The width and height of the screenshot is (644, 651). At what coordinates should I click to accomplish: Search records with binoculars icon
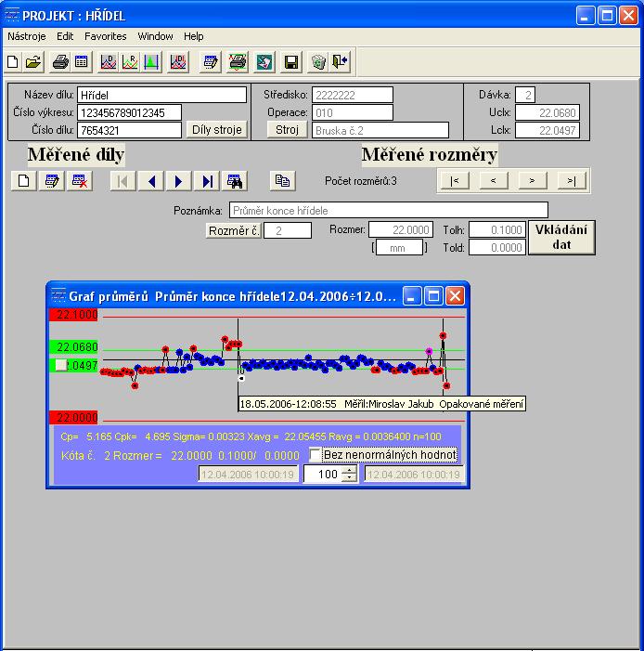[x=235, y=181]
